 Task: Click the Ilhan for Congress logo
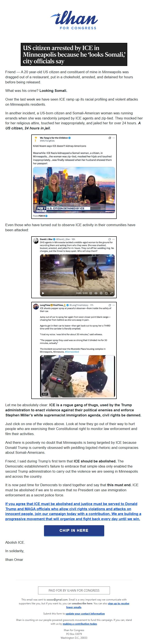point(74,20)
